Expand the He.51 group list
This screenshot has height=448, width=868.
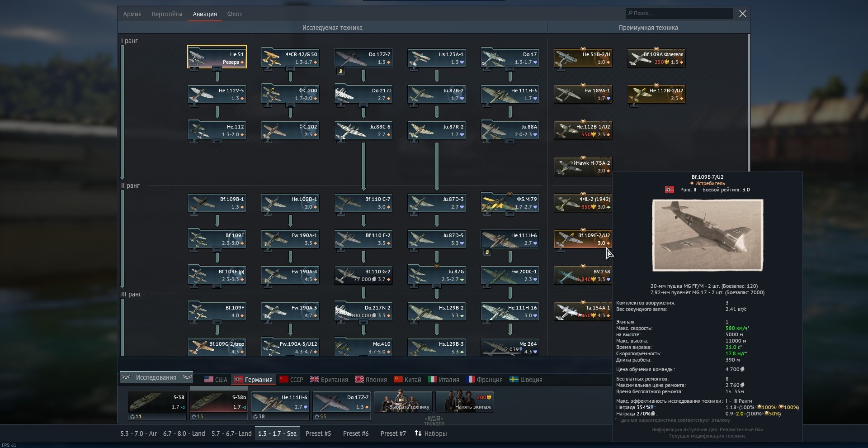(x=217, y=69)
